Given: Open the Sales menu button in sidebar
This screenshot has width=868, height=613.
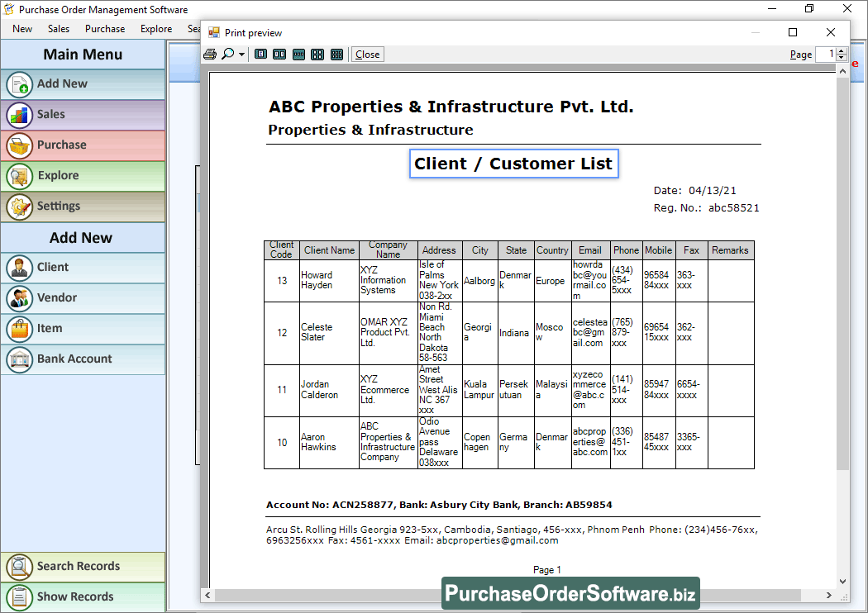Looking at the screenshot, I should (x=83, y=115).
